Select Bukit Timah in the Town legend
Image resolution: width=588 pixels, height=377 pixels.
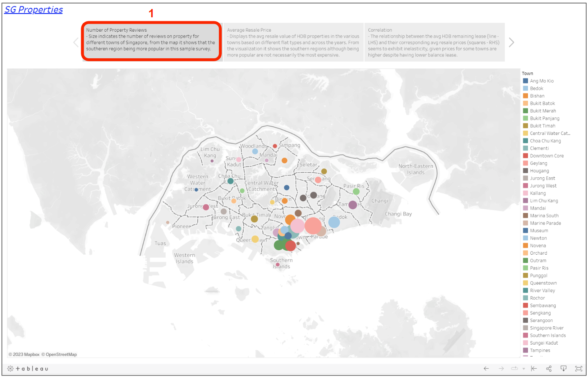click(542, 126)
